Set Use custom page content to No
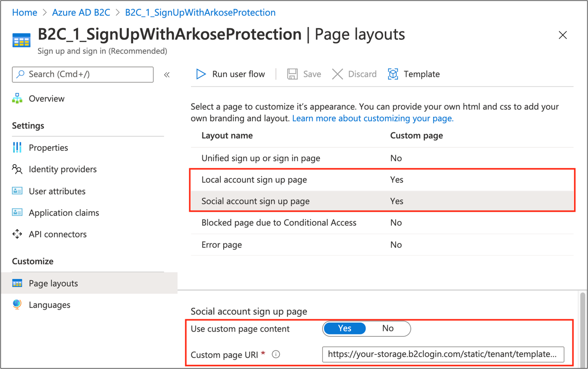588x369 pixels. (x=388, y=329)
